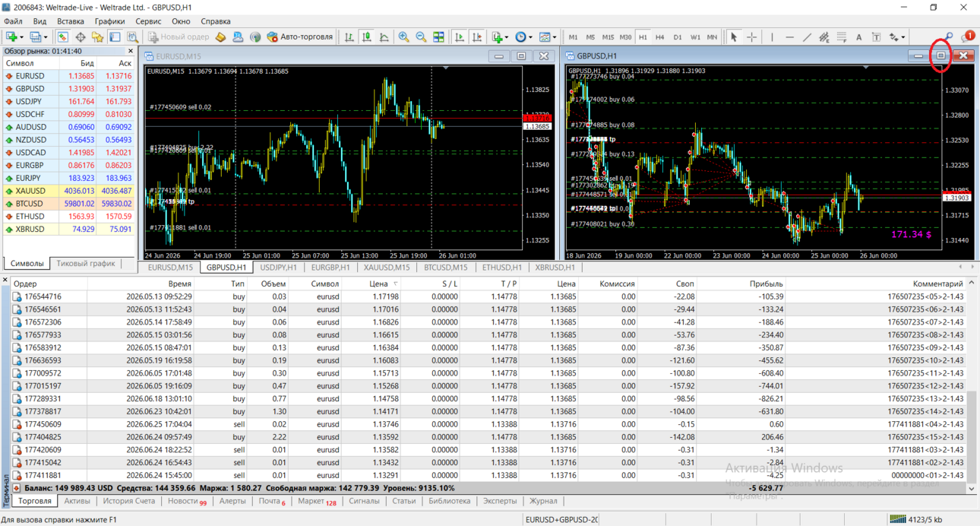The height and width of the screenshot is (526, 980).
Task: Select the crosshair cursor tool
Action: (751, 36)
